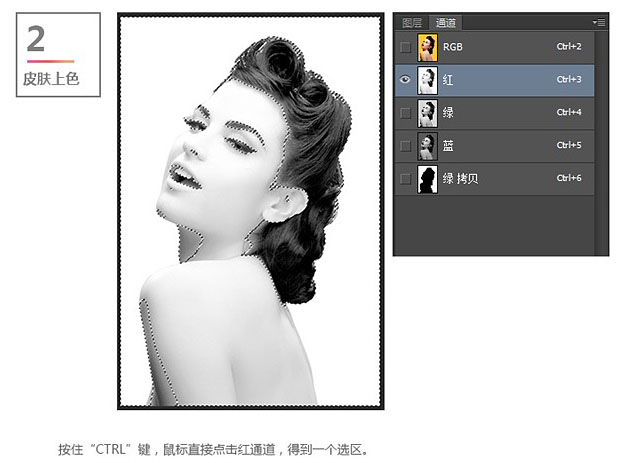Select the 蓝 channel name
620x463 pixels.
pos(448,146)
